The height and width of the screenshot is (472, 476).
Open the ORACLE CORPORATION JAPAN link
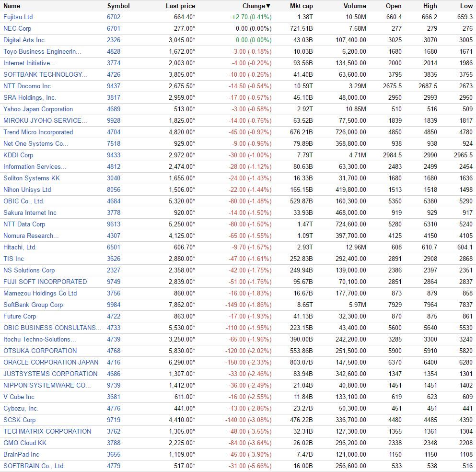pyautogui.click(x=51, y=363)
